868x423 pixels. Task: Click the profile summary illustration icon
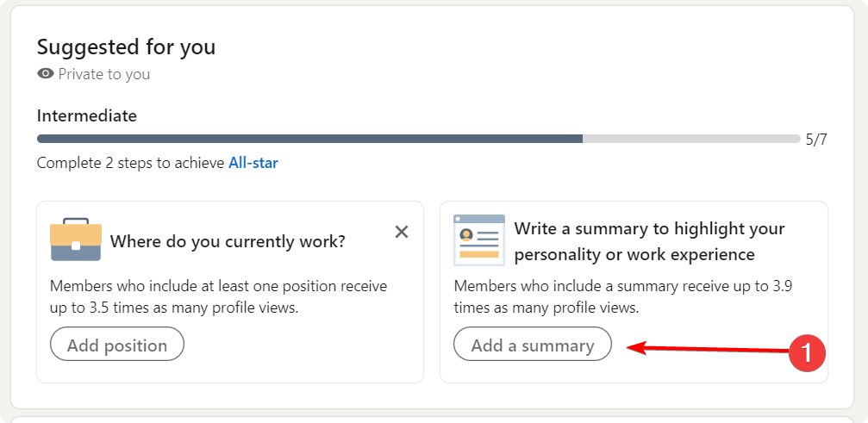[478, 240]
